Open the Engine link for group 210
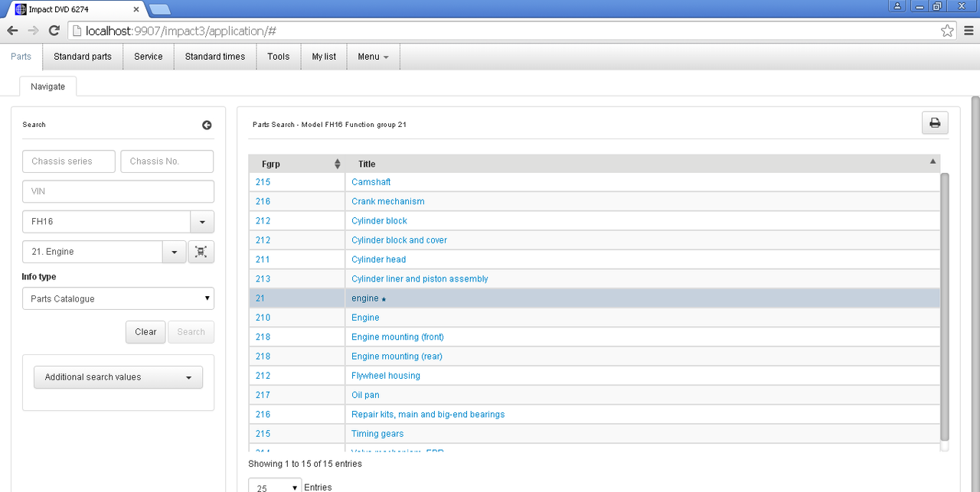Screen dimensions: 980x492 tap(365, 318)
